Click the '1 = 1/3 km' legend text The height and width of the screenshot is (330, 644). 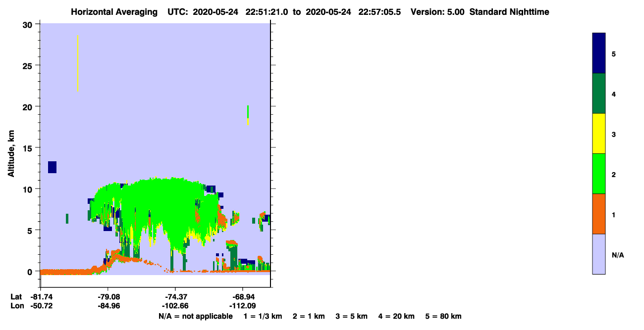(x=263, y=316)
